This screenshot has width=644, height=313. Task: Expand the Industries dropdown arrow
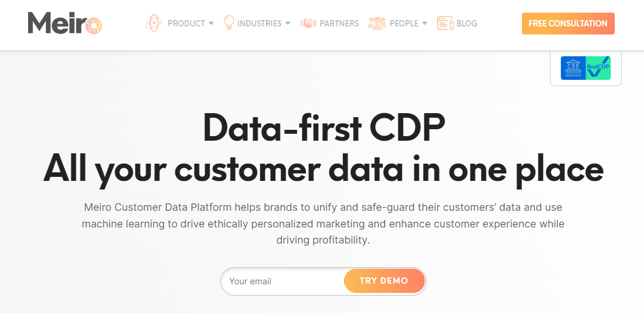(288, 24)
